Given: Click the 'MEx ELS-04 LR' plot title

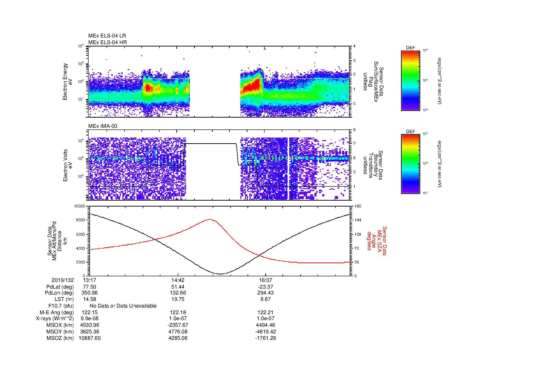Looking at the screenshot, I should coord(107,36).
